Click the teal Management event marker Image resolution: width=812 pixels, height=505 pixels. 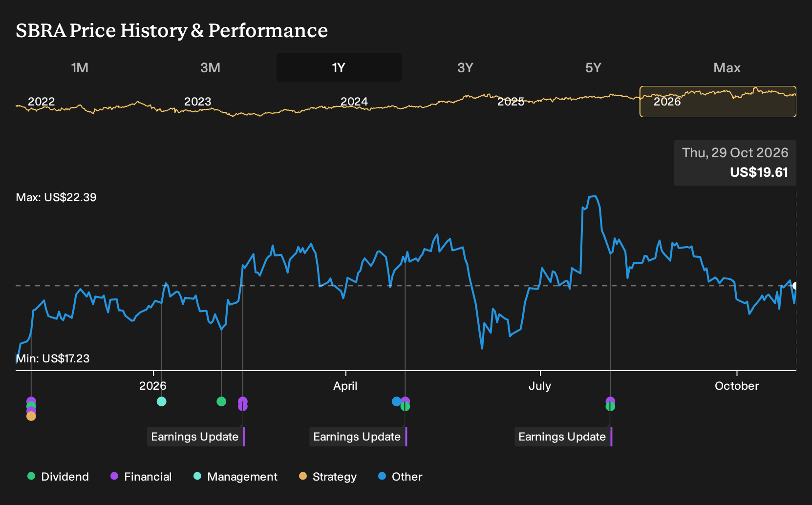pyautogui.click(x=162, y=401)
